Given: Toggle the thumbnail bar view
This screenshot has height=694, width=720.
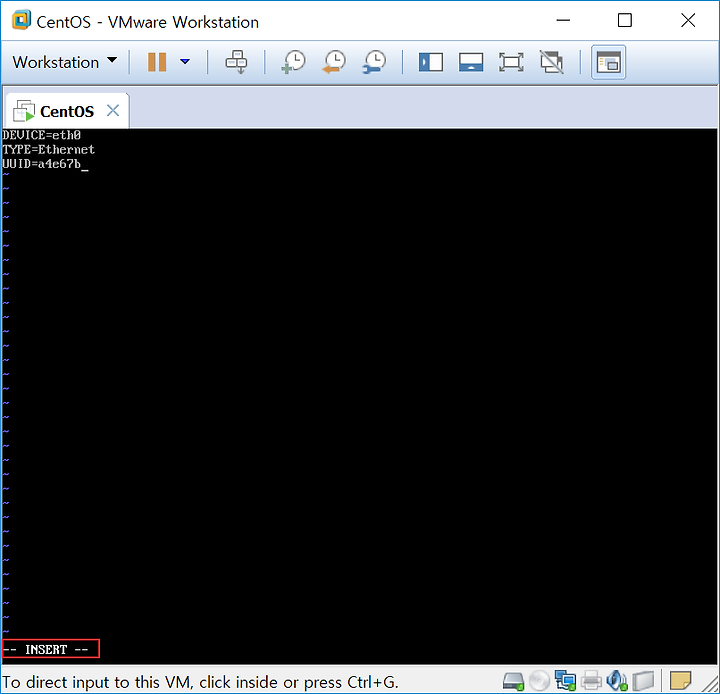Looking at the screenshot, I should tap(471, 62).
